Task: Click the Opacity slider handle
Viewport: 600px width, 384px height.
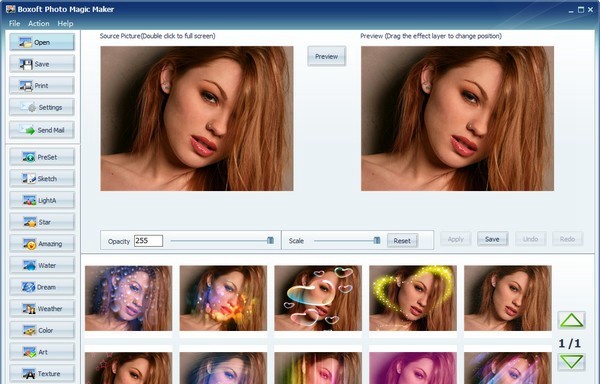Action: click(x=270, y=240)
